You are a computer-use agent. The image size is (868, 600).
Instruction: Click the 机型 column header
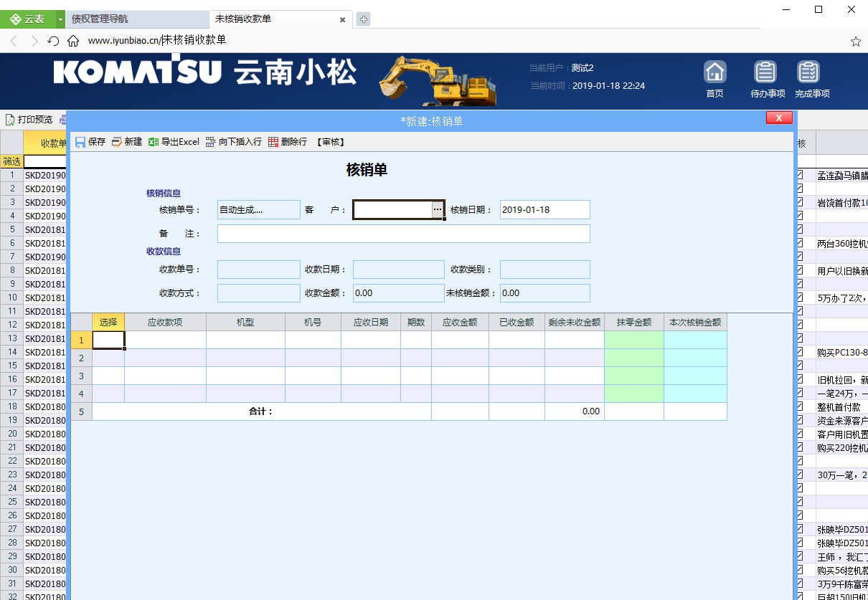(246, 322)
